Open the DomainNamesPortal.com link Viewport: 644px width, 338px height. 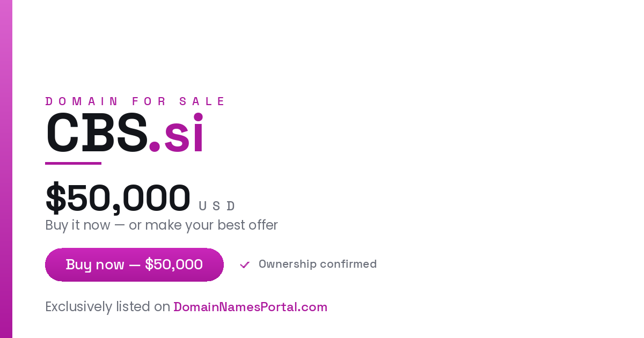(251, 307)
